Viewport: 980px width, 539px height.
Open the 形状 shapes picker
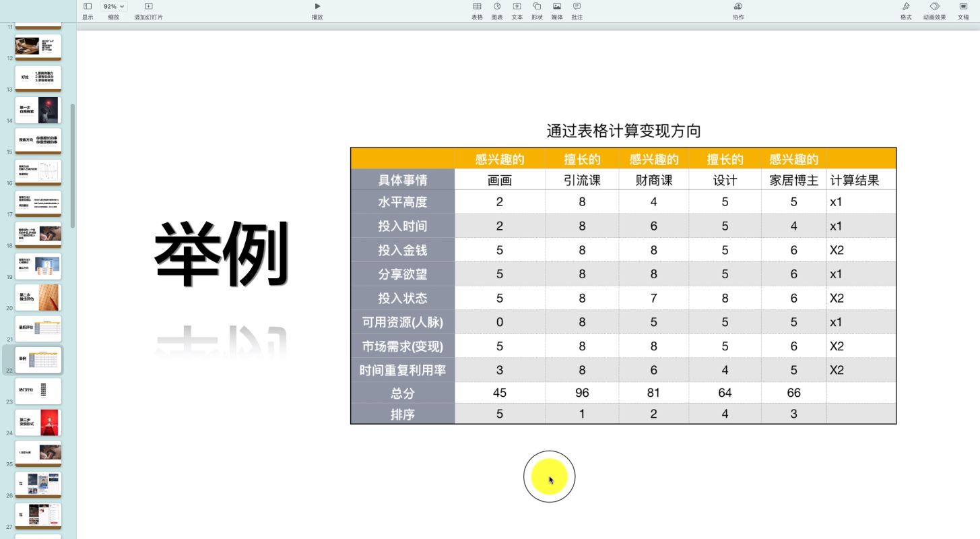coord(537,7)
